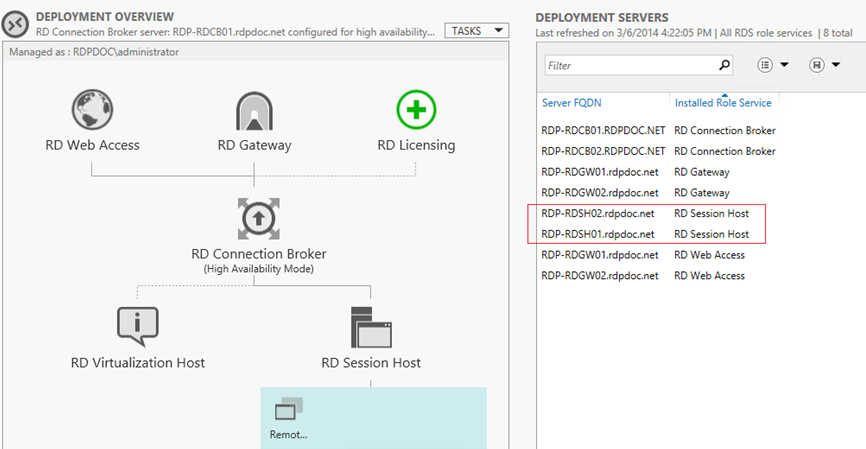This screenshot has width=866, height=449.
Task: Sort by Installed Role Service column header
Action: tap(723, 103)
